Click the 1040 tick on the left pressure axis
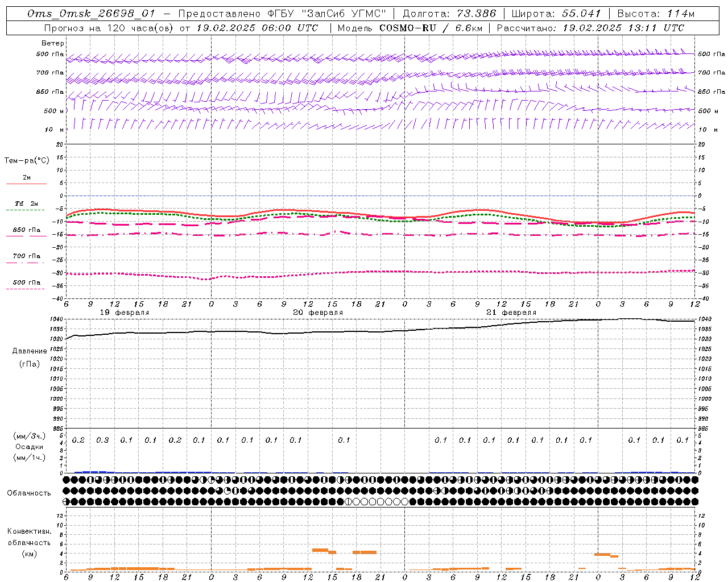 57,319
